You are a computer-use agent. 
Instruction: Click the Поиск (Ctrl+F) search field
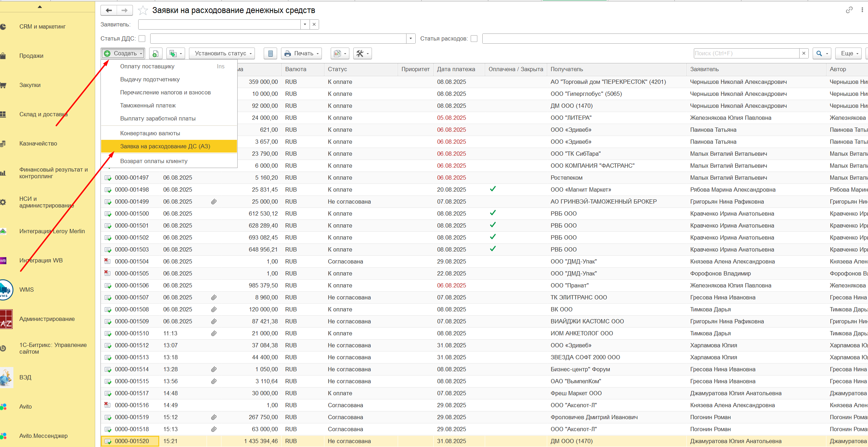tap(746, 54)
